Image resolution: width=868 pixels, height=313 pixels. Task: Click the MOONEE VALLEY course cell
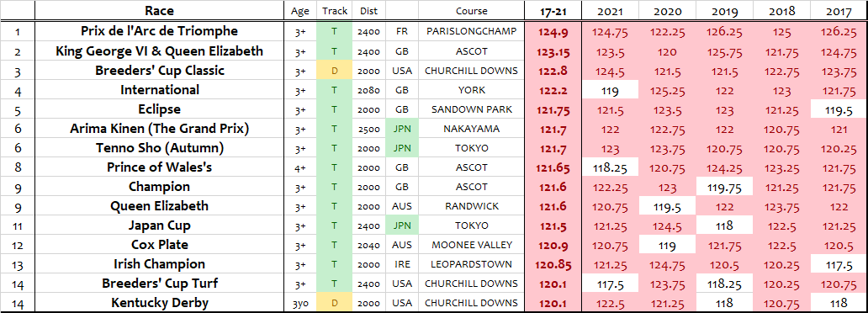pos(472,245)
